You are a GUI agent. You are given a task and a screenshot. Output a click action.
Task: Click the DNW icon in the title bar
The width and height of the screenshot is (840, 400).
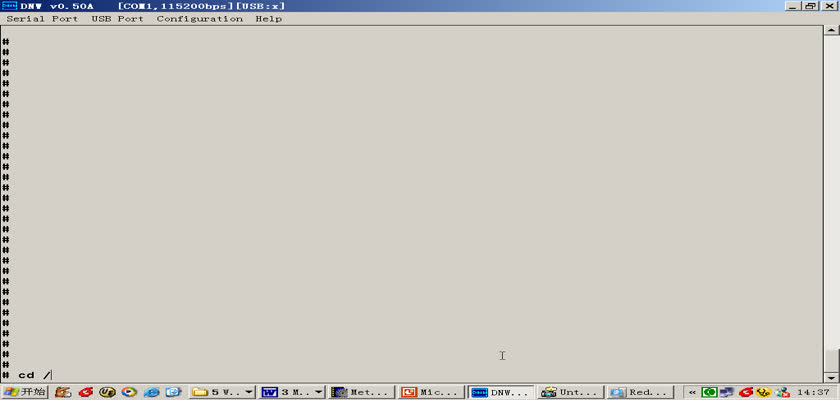click(9, 6)
